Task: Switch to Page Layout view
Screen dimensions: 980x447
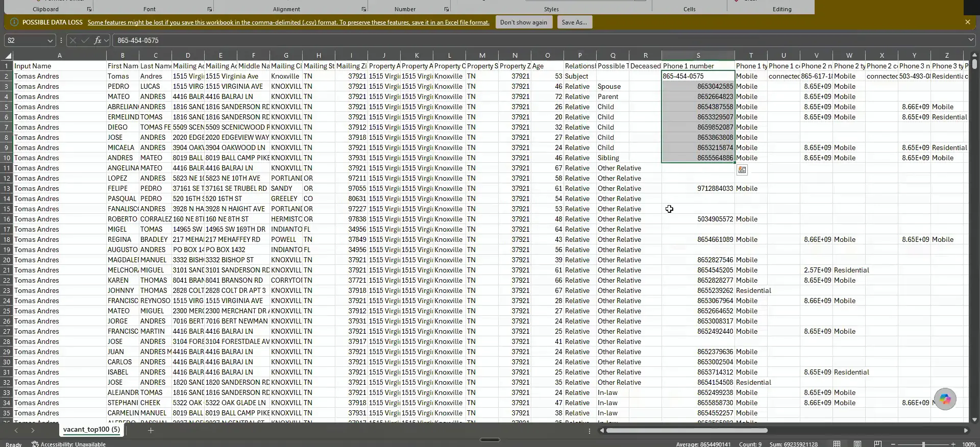Action: (857, 444)
